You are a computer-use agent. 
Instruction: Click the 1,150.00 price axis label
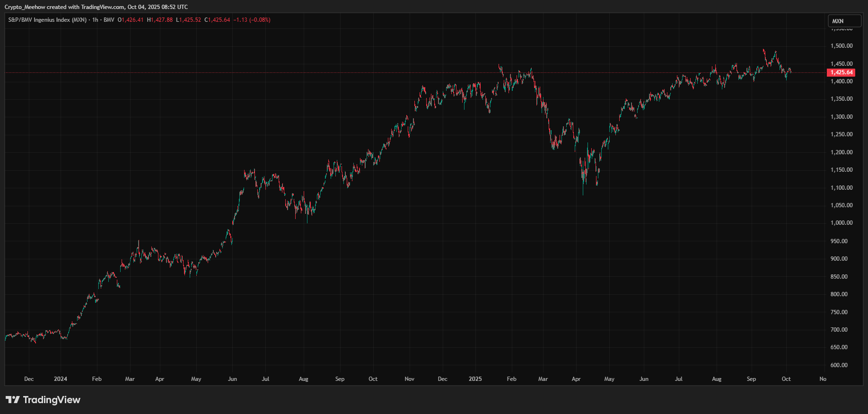842,170
